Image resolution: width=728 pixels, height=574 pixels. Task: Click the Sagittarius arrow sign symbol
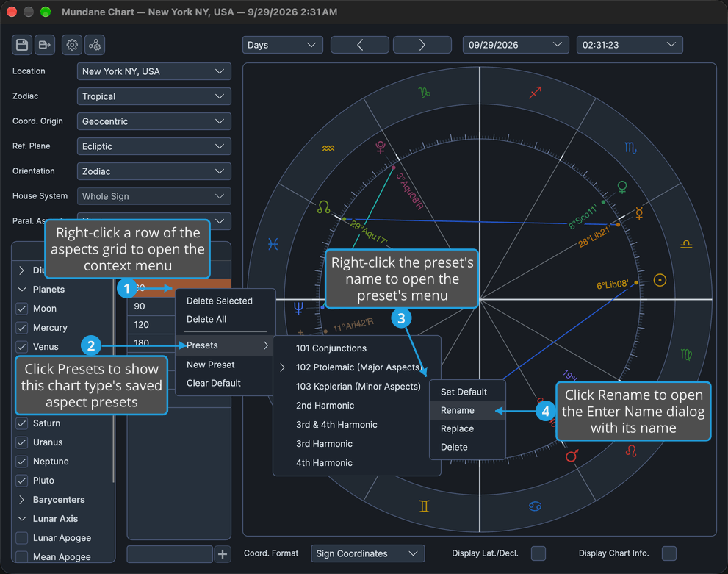point(536,93)
